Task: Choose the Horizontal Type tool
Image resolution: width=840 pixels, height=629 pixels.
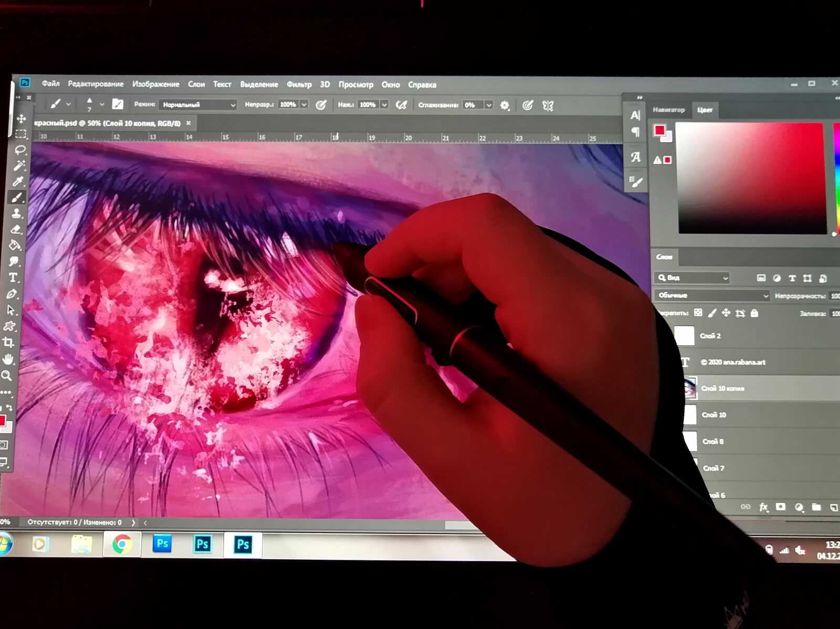Action: [14, 278]
